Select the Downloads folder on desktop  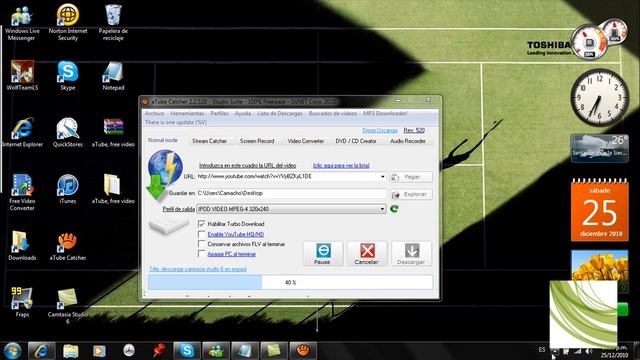22,246
